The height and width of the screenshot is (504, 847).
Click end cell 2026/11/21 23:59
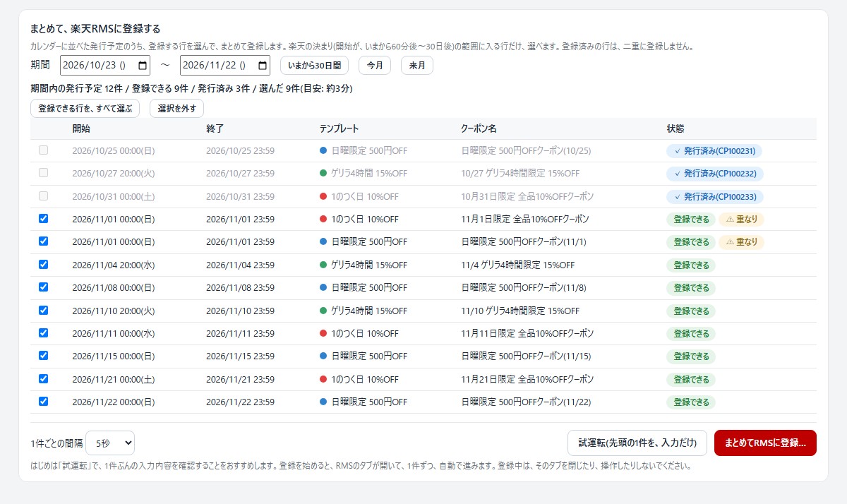point(240,380)
